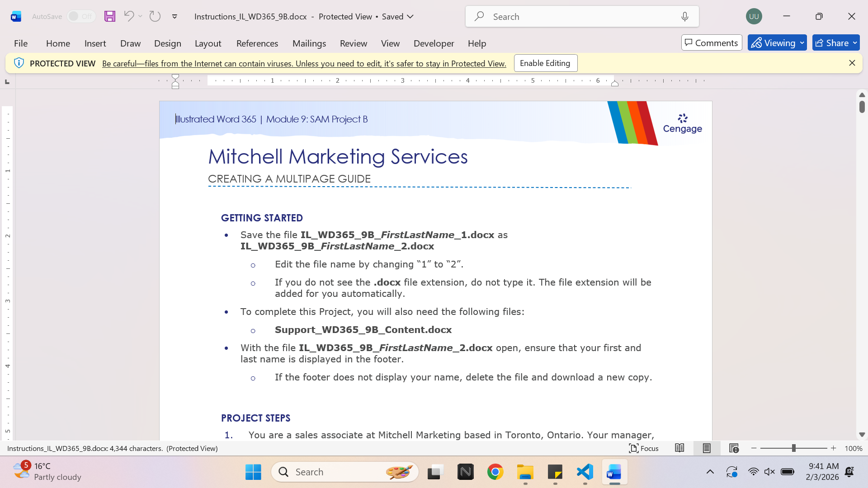868x488 pixels.
Task: Click the Redo icon
Action: 155,16
